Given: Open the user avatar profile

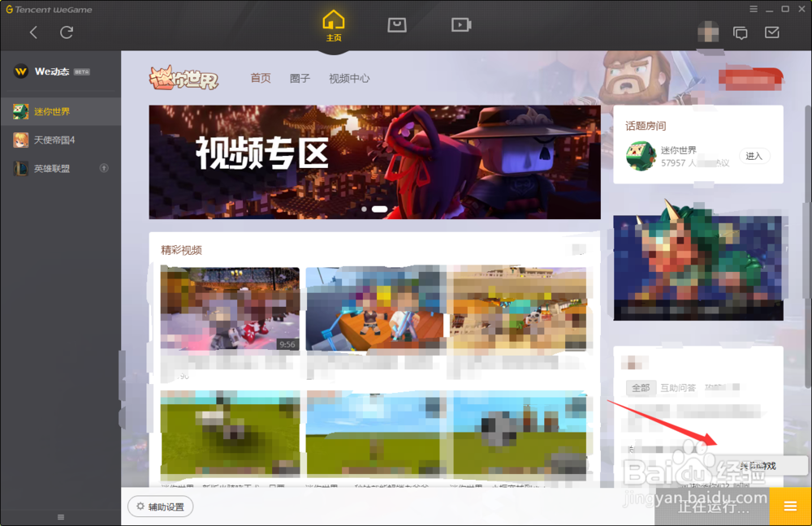Looking at the screenshot, I should [708, 32].
